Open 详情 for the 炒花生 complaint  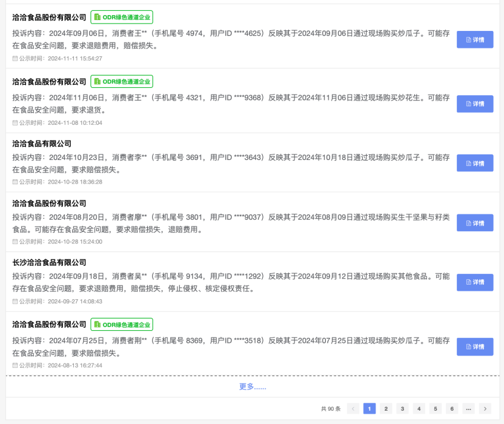point(475,104)
